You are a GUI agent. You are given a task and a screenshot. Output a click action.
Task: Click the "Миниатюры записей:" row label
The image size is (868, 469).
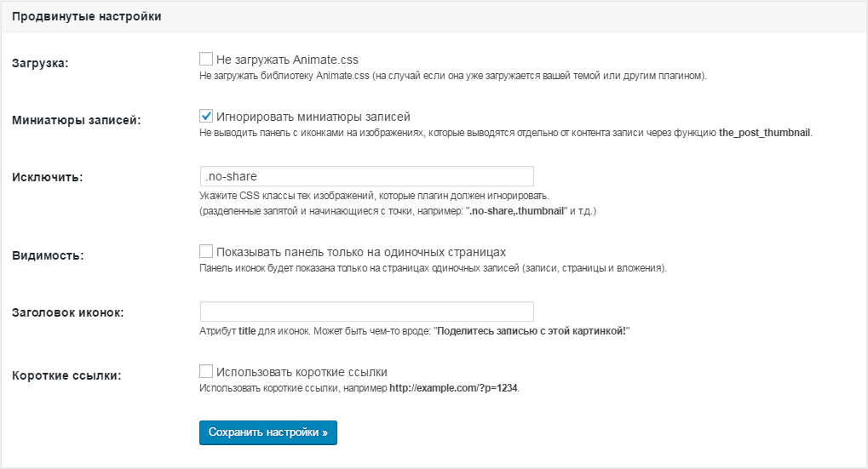tap(77, 120)
